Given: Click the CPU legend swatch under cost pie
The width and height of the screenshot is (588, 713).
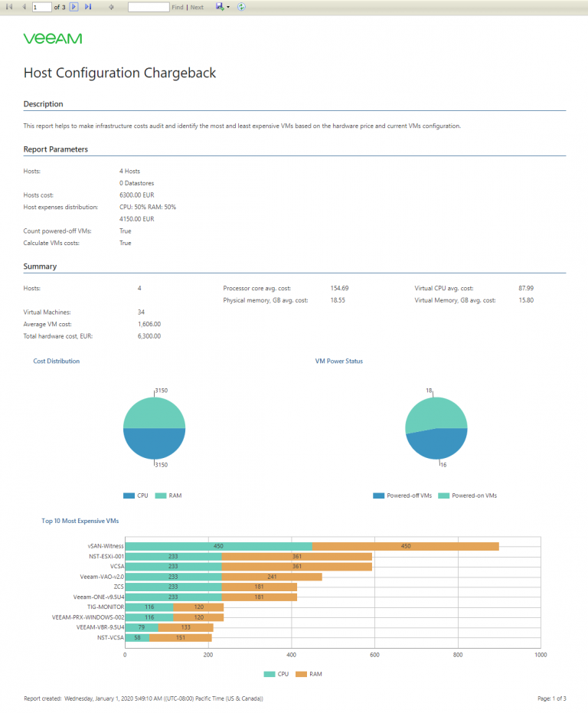Looking at the screenshot, I should [x=129, y=496].
